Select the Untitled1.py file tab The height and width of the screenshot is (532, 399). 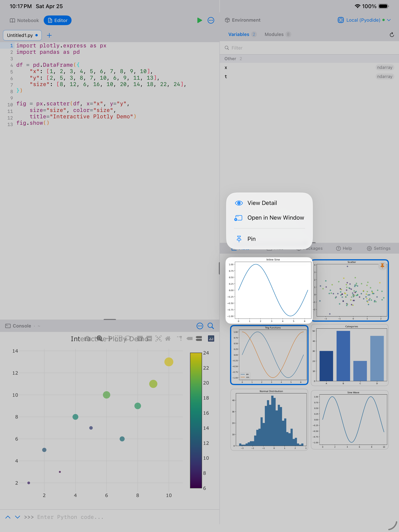(x=22, y=35)
